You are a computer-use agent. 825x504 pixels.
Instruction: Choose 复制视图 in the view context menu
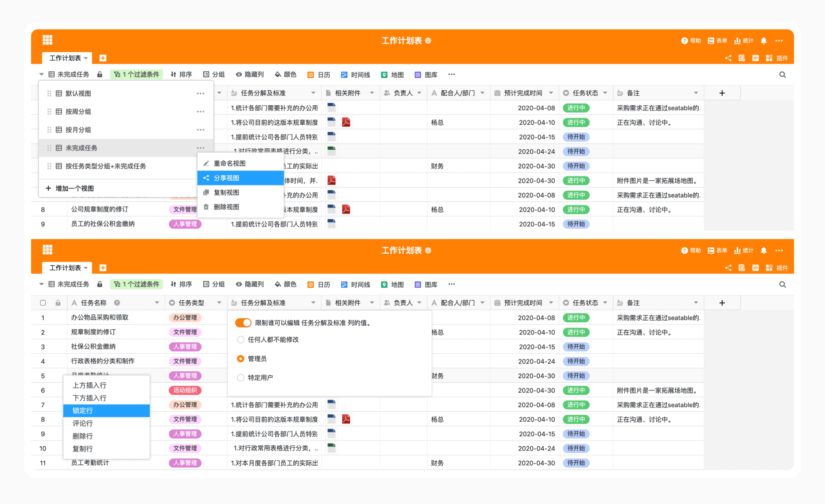[x=226, y=192]
